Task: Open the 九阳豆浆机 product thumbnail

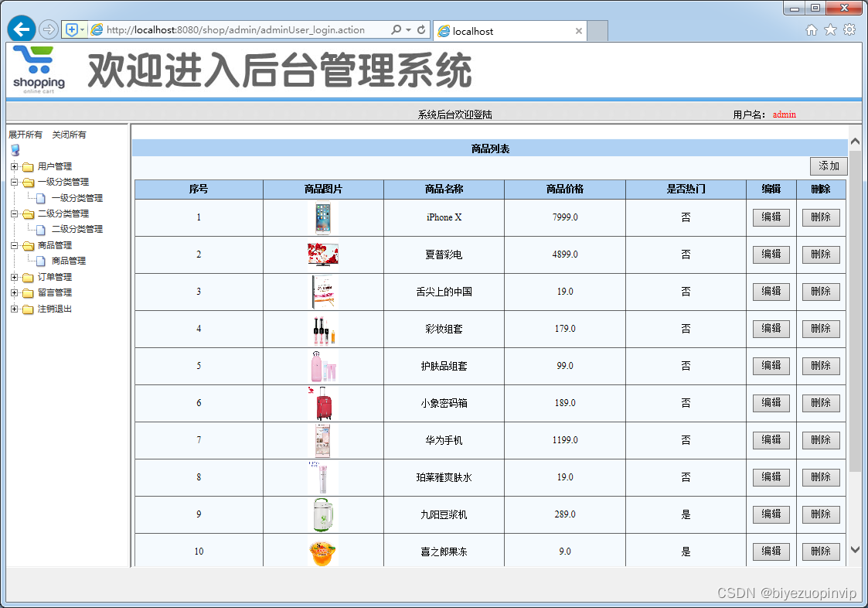Action: coord(323,514)
